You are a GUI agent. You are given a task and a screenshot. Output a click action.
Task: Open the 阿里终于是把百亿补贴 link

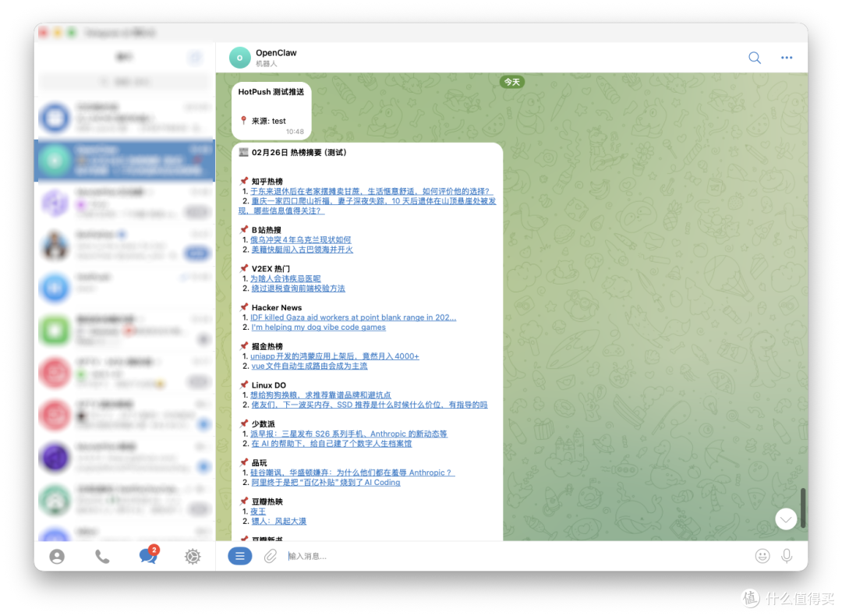[325, 482]
